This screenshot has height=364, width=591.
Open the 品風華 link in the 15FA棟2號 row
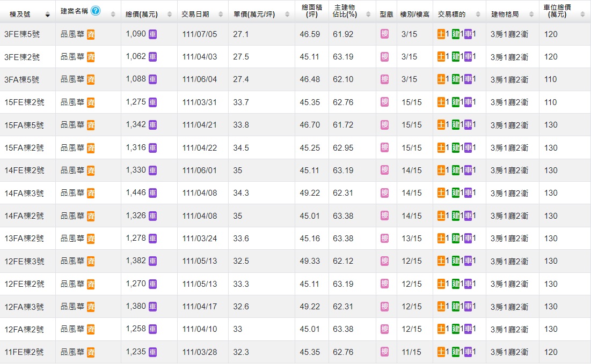click(x=72, y=147)
